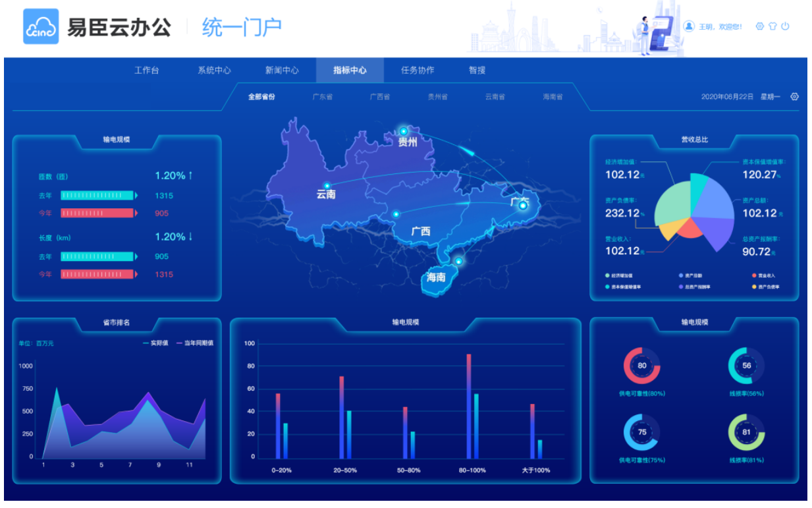Click the 匝数 去年 cyan progress bar
The width and height of the screenshot is (812, 508).
point(97,196)
